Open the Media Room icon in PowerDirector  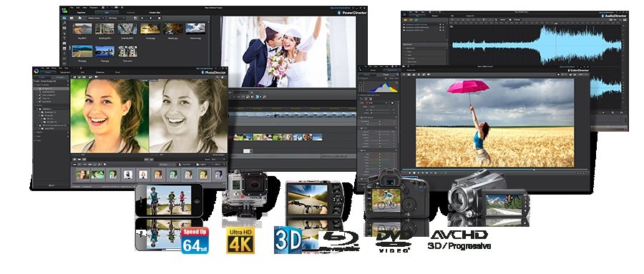(x=64, y=18)
